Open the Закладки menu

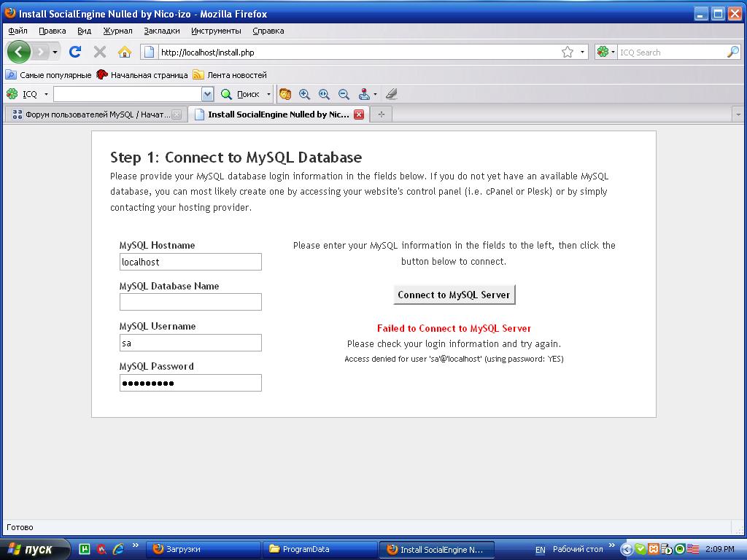coord(161,31)
